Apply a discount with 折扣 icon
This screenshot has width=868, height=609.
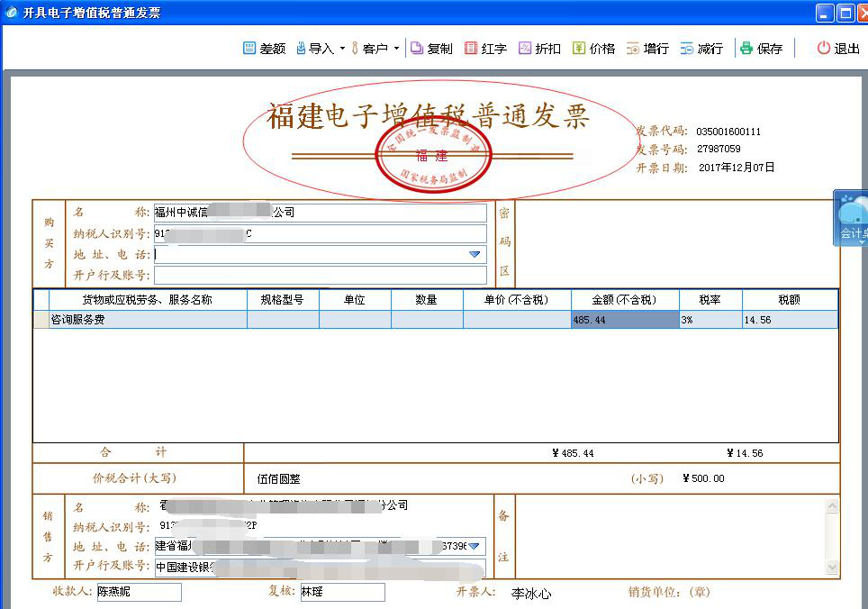tap(525, 49)
